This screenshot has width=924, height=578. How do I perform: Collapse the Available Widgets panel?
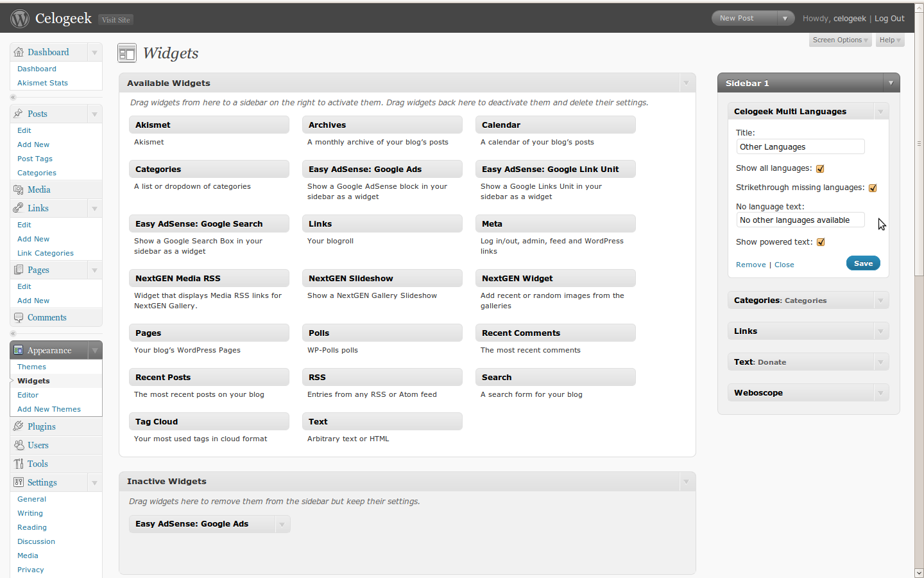(x=687, y=83)
